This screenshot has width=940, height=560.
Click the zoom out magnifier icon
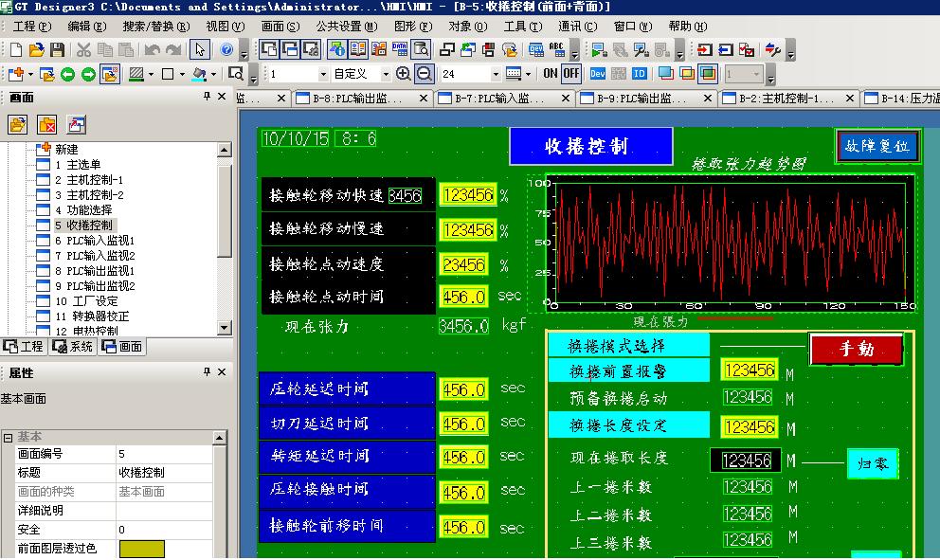424,74
